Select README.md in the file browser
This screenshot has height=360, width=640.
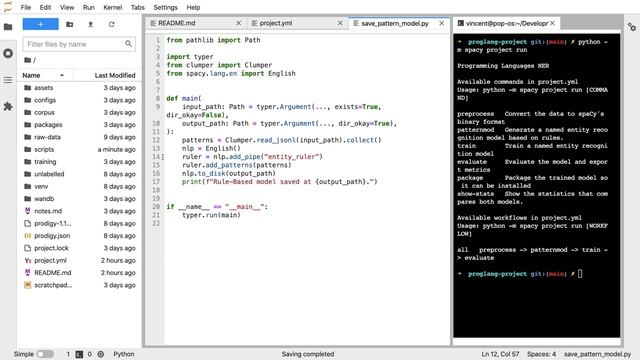(x=79, y=273)
